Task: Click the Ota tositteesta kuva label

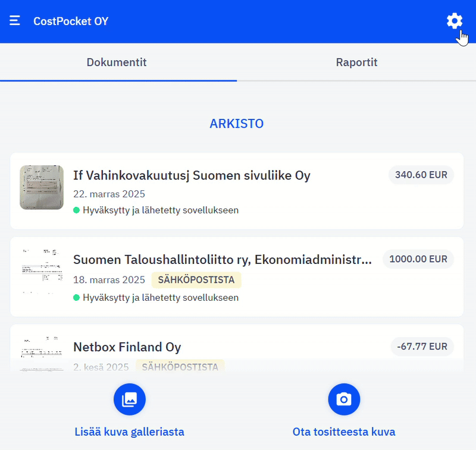Action: 344,432
